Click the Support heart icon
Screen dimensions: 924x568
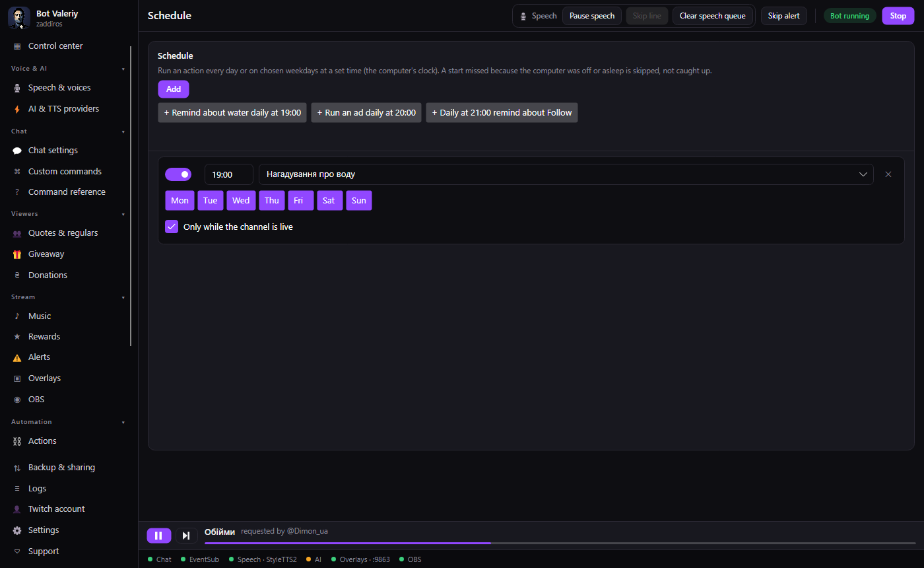17,551
